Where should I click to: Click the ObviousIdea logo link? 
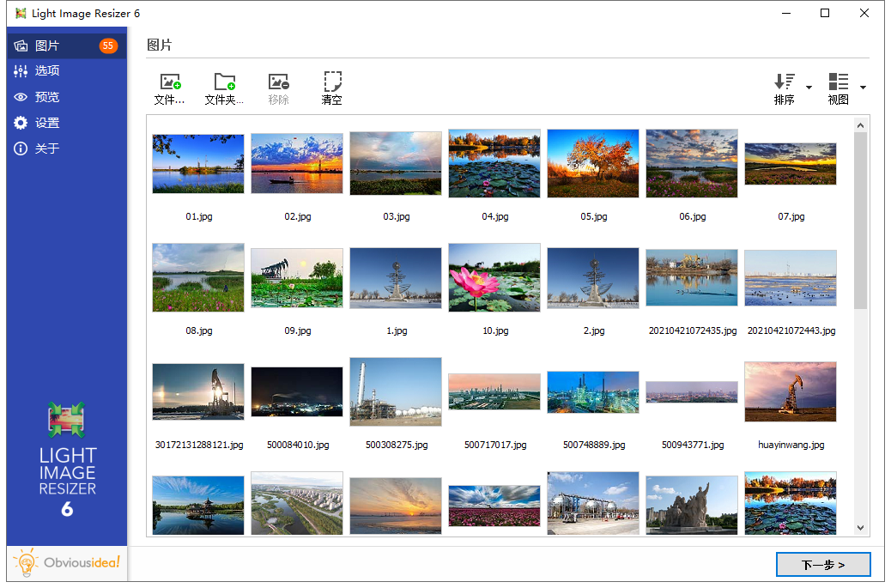point(67,564)
